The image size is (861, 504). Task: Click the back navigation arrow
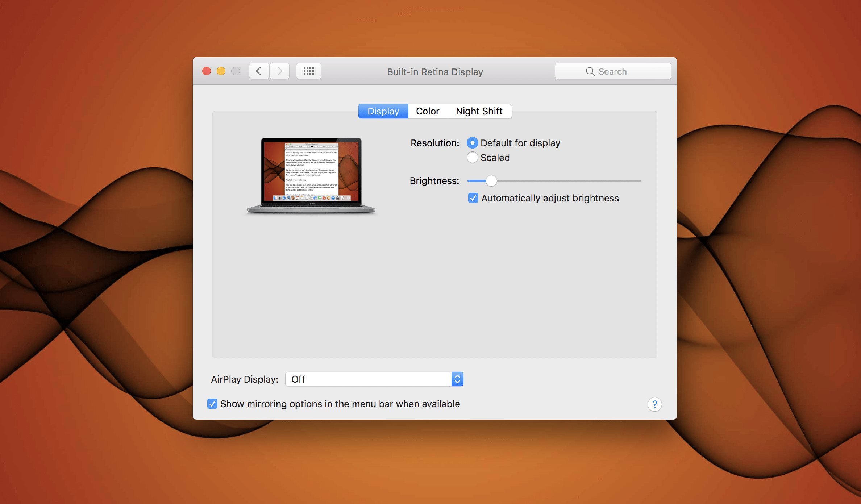tap(259, 71)
